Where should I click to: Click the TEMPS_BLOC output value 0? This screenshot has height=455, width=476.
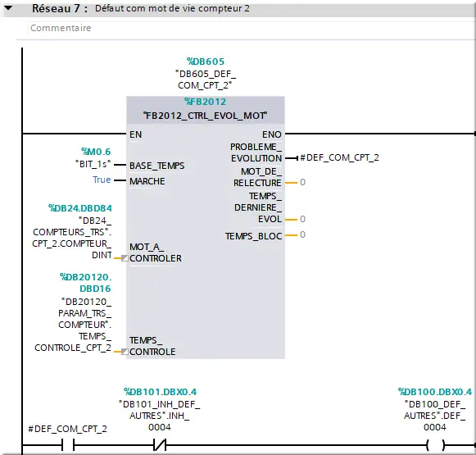click(x=302, y=234)
